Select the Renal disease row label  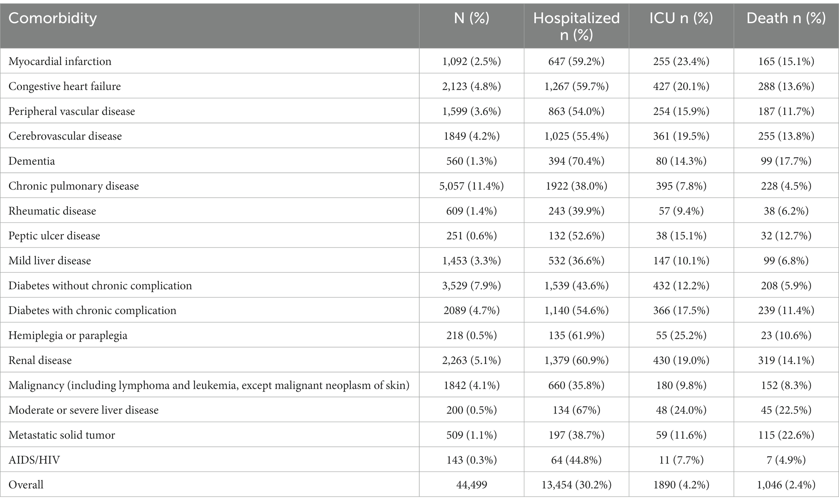click(x=40, y=360)
